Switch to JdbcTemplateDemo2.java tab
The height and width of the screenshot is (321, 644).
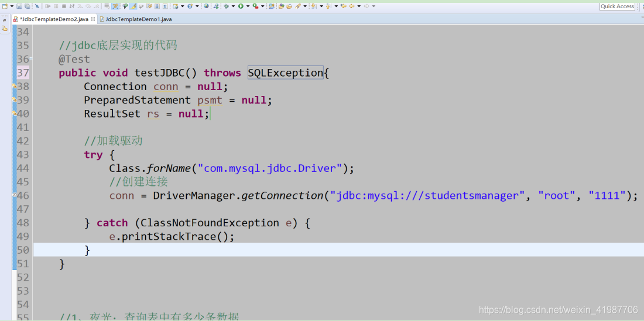point(54,19)
